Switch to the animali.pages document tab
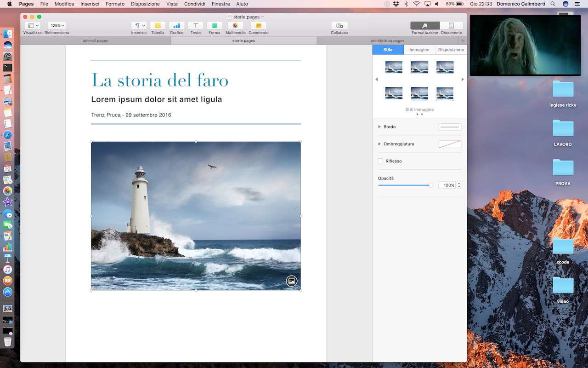 [x=96, y=40]
